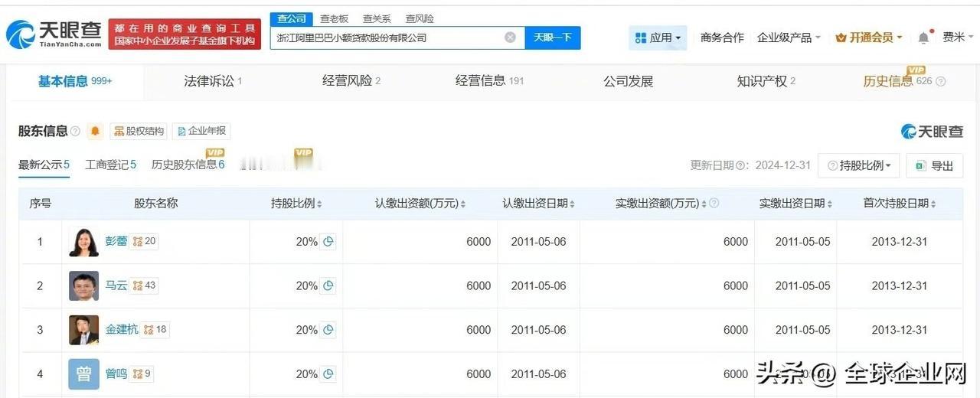Open shareholder link 彭蕾

point(116,242)
